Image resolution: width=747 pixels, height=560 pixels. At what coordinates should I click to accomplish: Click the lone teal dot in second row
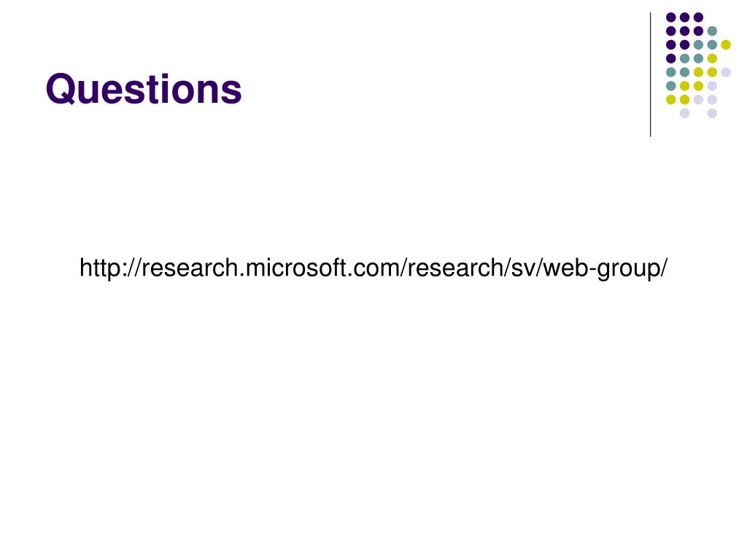tap(712, 31)
